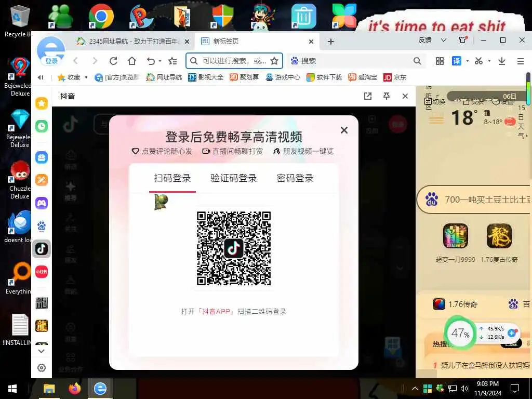
Task: Select the 密码登录 login tab
Action: 295,178
